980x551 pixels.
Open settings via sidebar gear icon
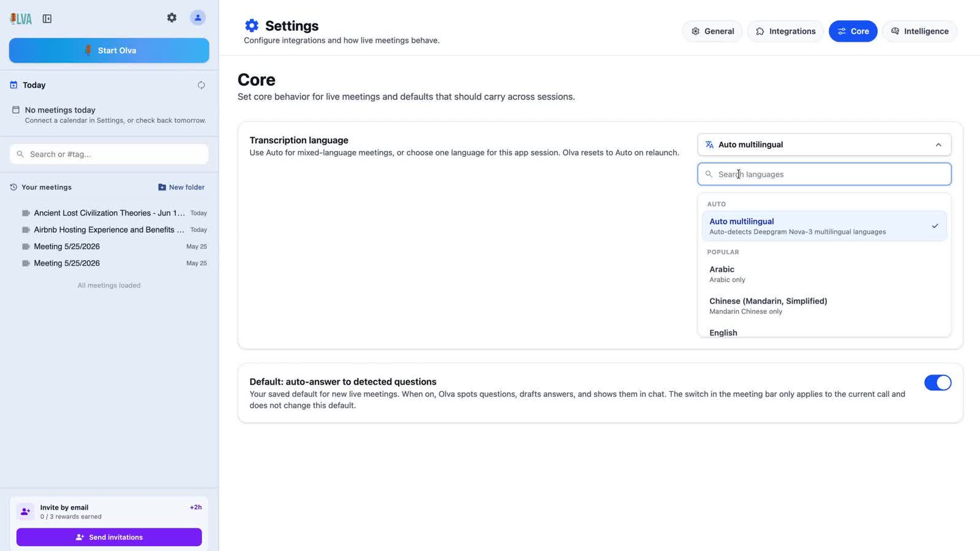tap(171, 18)
